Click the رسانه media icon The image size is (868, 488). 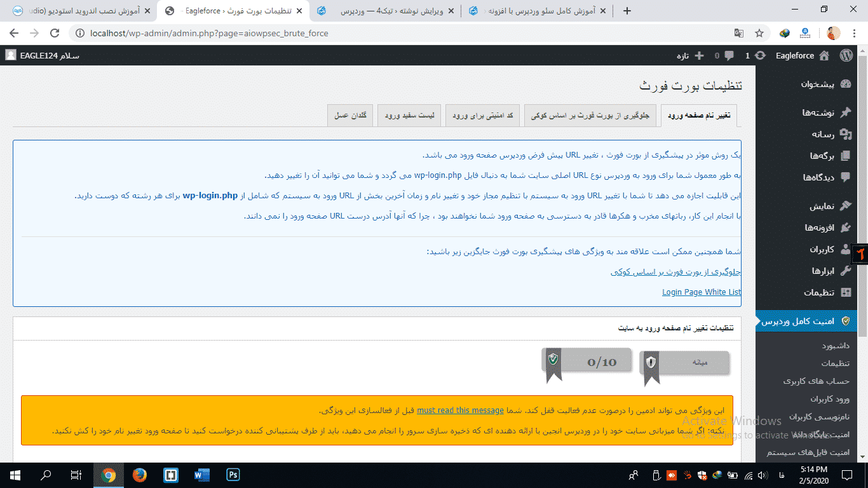(845, 134)
